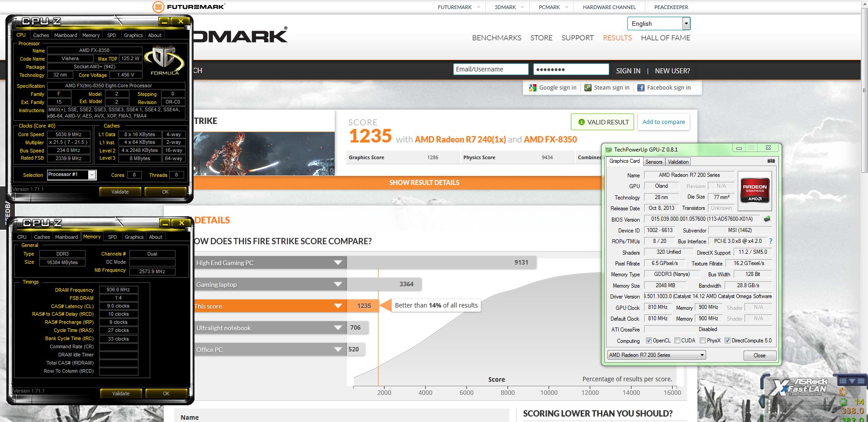Click the orange score marker on chart

[x=378, y=327]
